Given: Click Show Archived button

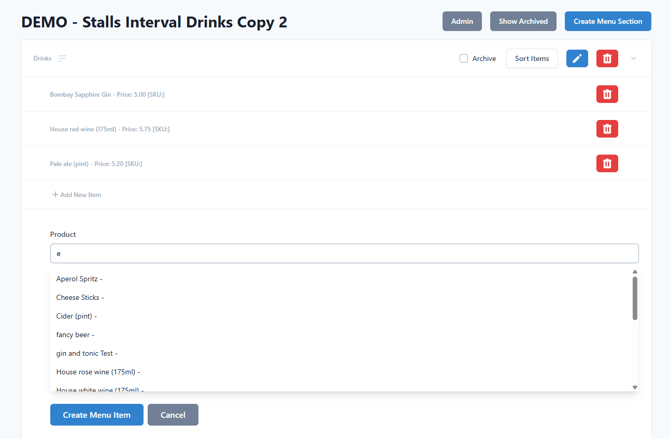Looking at the screenshot, I should (x=523, y=21).
